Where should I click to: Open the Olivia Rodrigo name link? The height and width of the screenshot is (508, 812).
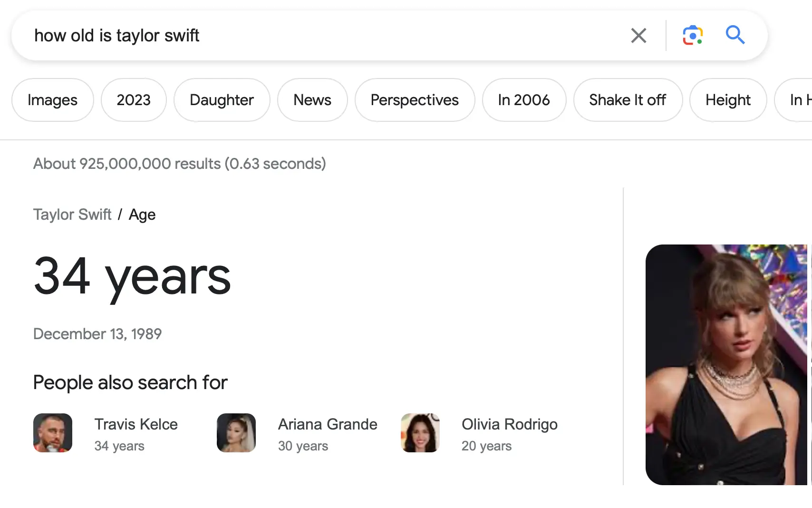click(x=510, y=424)
